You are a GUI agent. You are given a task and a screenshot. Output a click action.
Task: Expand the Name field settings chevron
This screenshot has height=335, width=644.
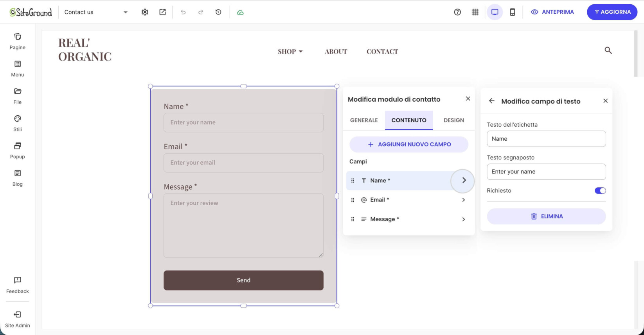click(x=464, y=181)
